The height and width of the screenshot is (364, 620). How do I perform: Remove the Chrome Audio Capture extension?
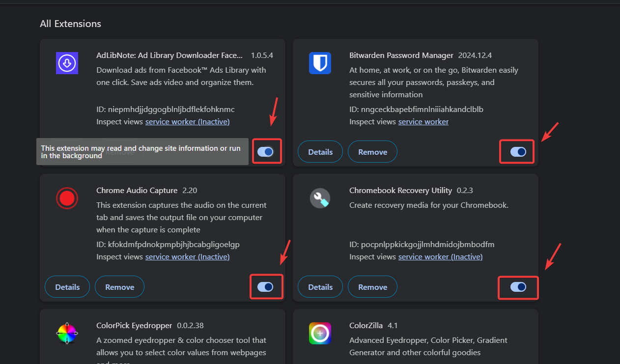tap(119, 287)
